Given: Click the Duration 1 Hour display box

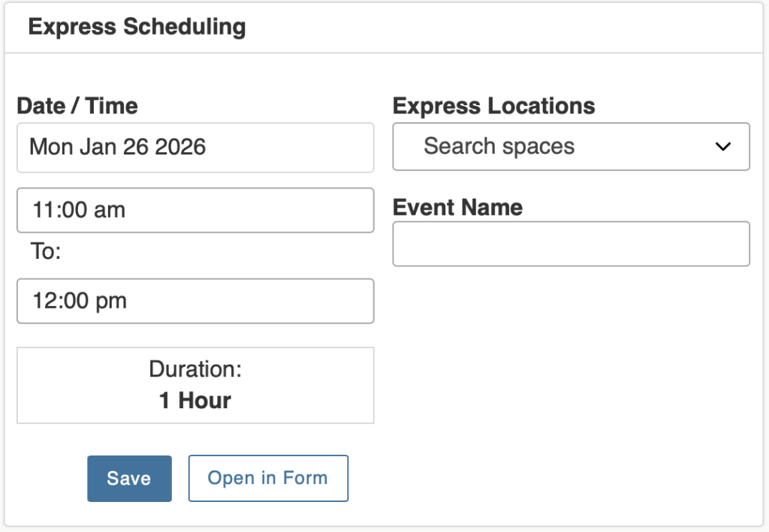Looking at the screenshot, I should pos(195,385).
